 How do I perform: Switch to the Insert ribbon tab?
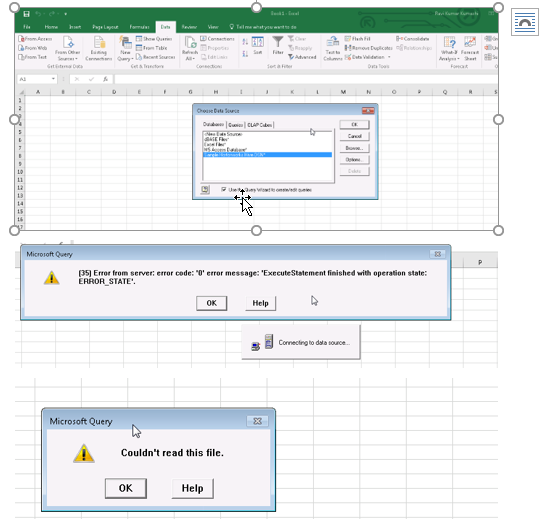pyautogui.click(x=75, y=27)
